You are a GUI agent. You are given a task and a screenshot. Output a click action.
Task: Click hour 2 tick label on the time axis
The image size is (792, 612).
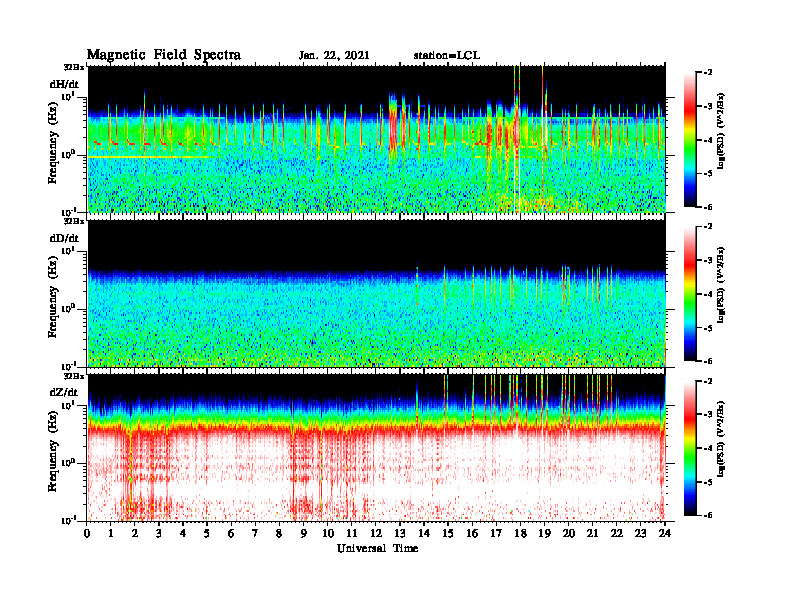135,533
